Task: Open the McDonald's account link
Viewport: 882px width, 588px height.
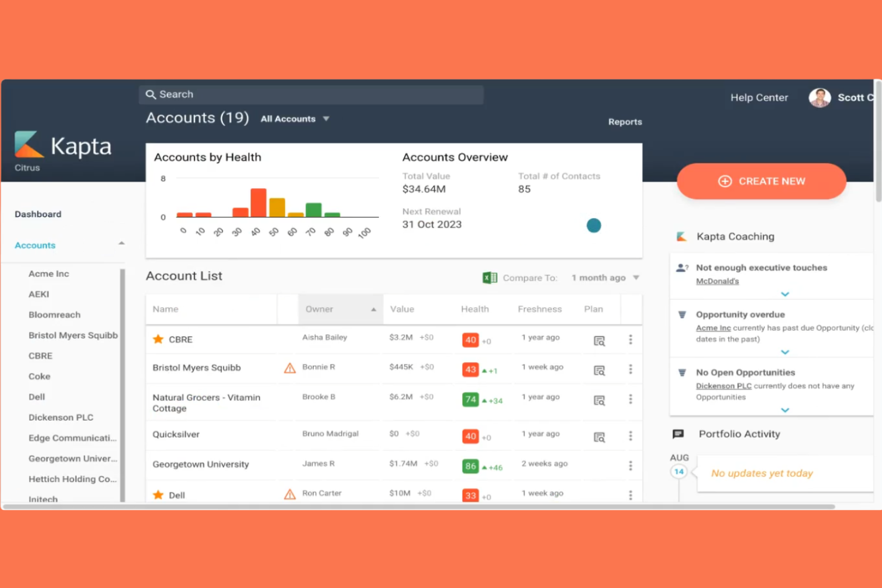Action: [717, 281]
